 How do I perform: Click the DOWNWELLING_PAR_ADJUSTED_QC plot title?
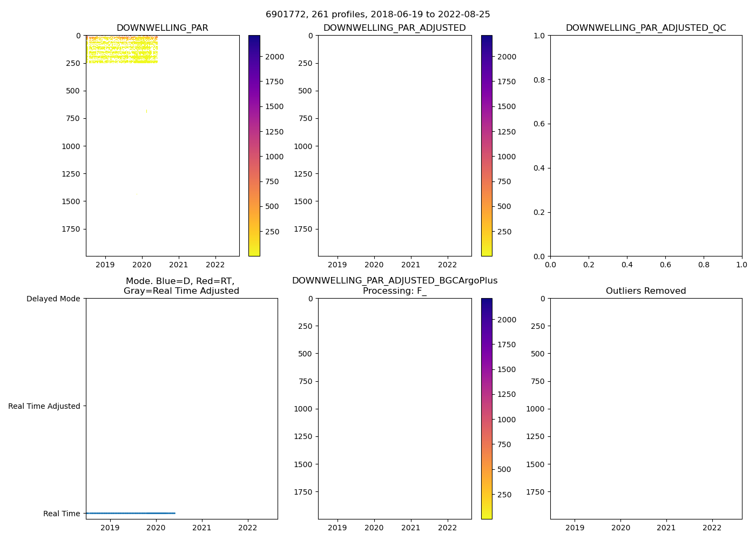(x=645, y=28)
